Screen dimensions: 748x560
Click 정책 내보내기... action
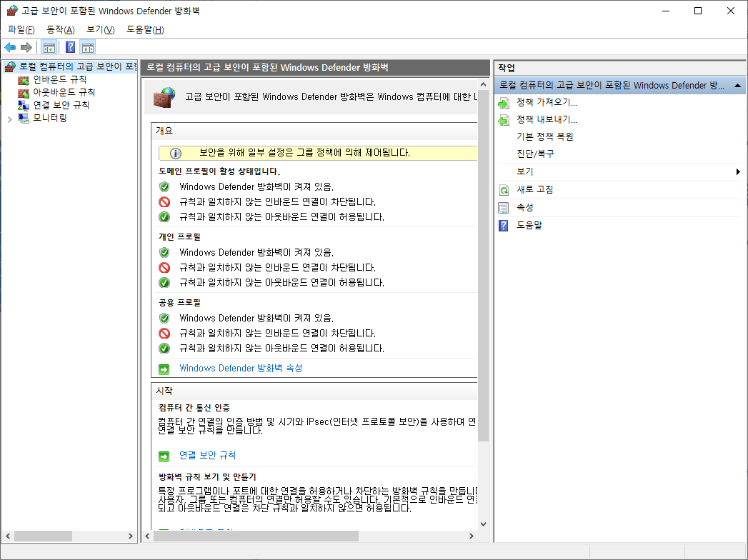pos(547,120)
